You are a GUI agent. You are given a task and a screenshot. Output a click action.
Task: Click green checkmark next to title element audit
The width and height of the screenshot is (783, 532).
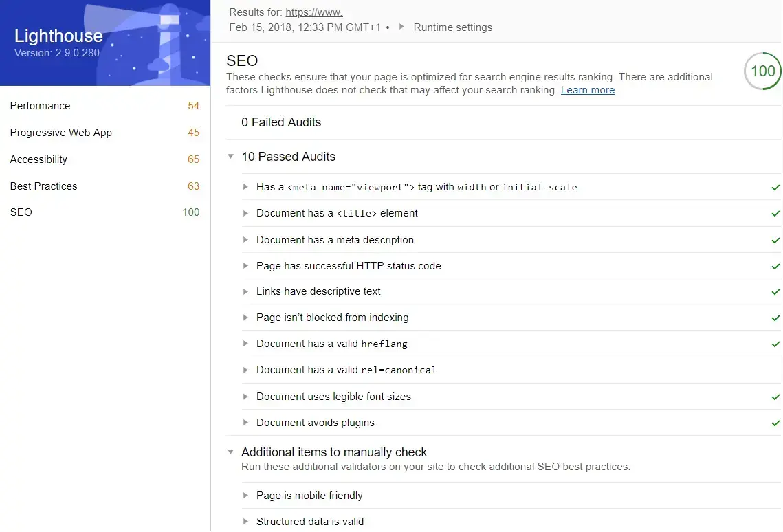point(775,214)
